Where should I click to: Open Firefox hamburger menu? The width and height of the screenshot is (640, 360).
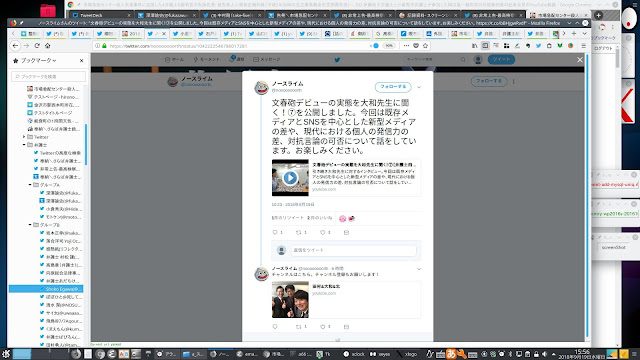point(584,46)
